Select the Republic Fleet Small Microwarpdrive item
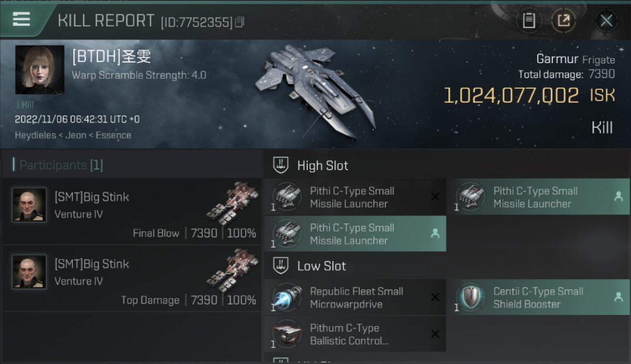 [355, 298]
